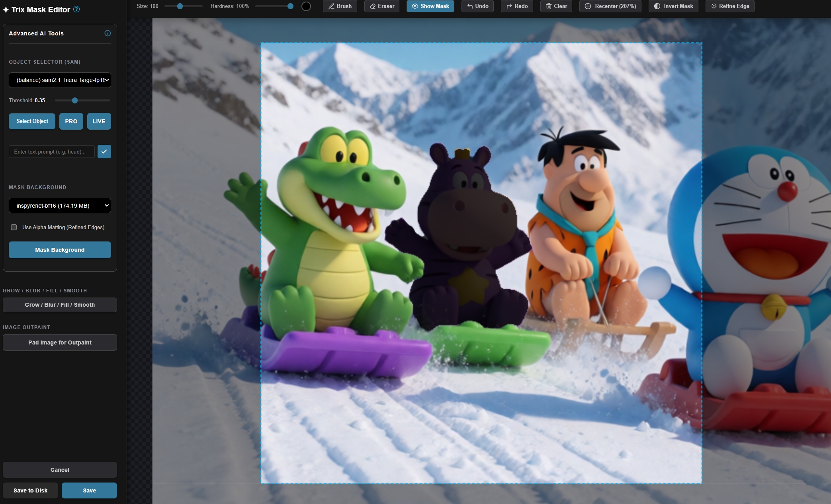Toggle the Show Mask button
This screenshot has width=831, height=504.
click(x=430, y=6)
